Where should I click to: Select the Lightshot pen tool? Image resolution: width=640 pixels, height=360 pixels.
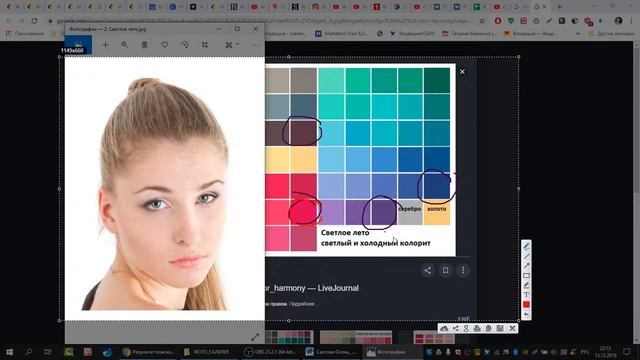(526, 247)
